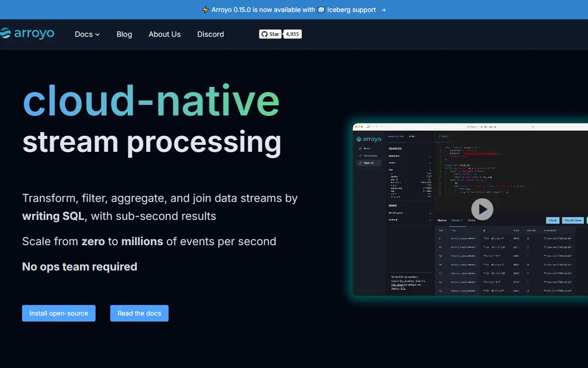This screenshot has width=588, height=368.
Task: Click the lightning bolt icon in banner
Action: [x=205, y=10]
